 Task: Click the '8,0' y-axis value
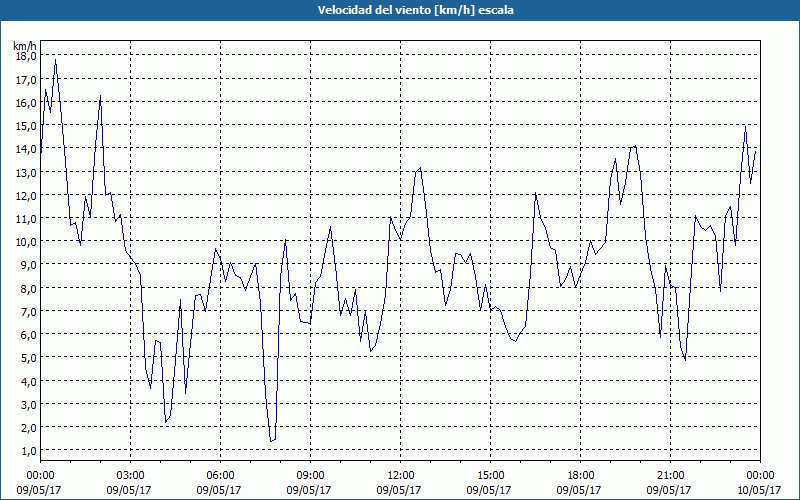point(29,289)
